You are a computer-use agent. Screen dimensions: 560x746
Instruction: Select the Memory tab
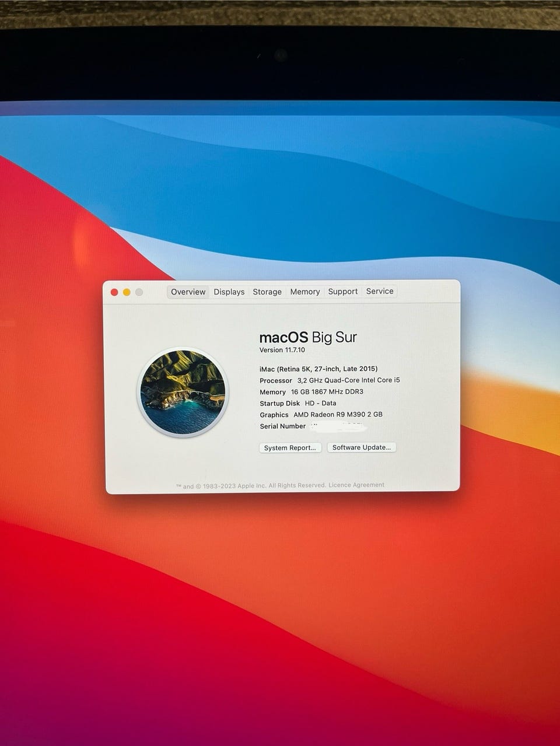[305, 292]
